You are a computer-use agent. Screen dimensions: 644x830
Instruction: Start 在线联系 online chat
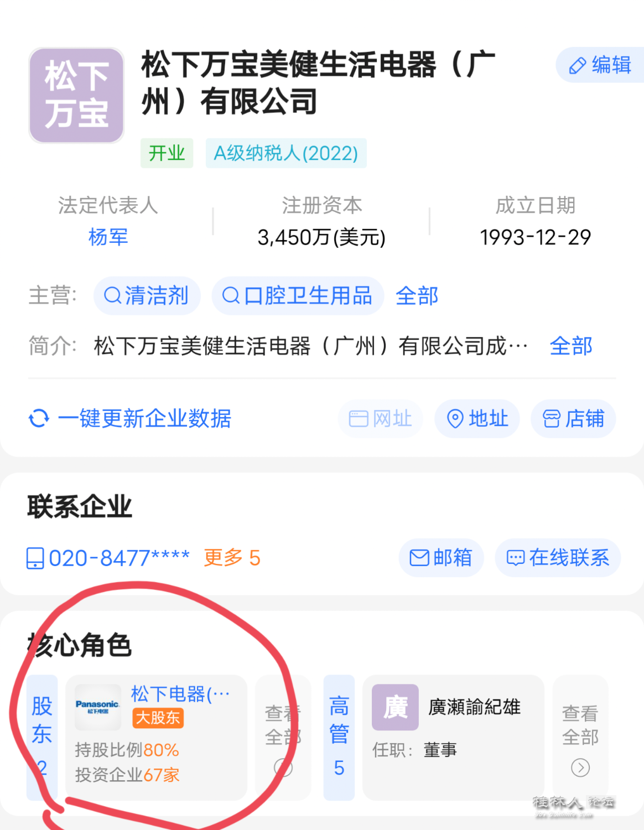tap(558, 557)
